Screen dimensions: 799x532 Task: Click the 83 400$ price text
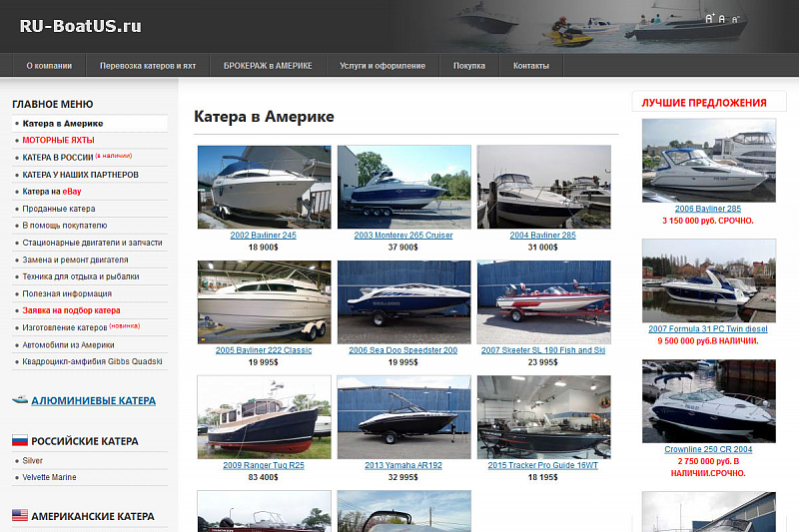pos(263,477)
